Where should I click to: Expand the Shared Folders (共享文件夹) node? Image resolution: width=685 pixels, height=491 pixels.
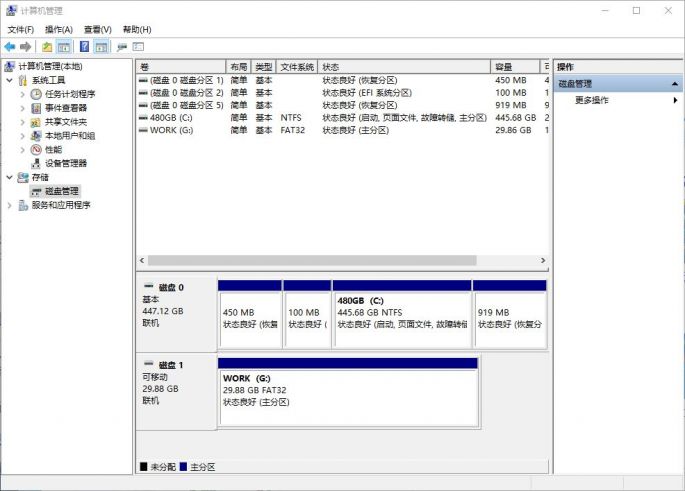pos(23,122)
